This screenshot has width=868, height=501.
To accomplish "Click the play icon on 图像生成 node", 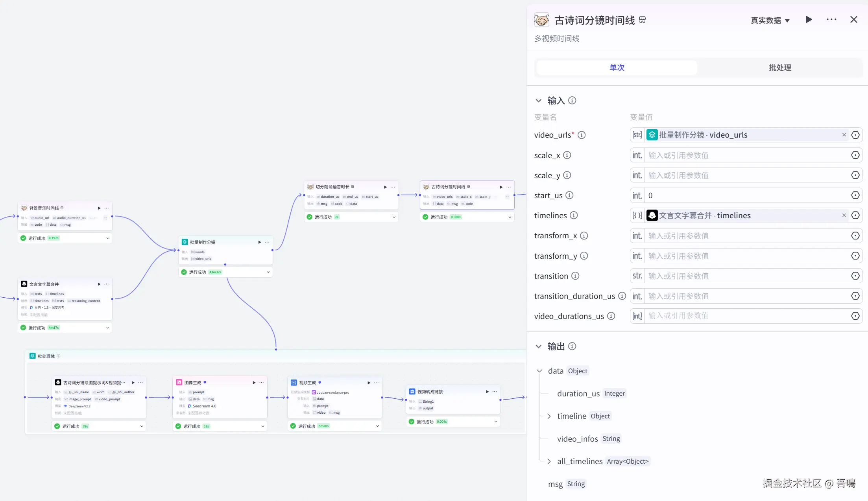I will 254,383.
